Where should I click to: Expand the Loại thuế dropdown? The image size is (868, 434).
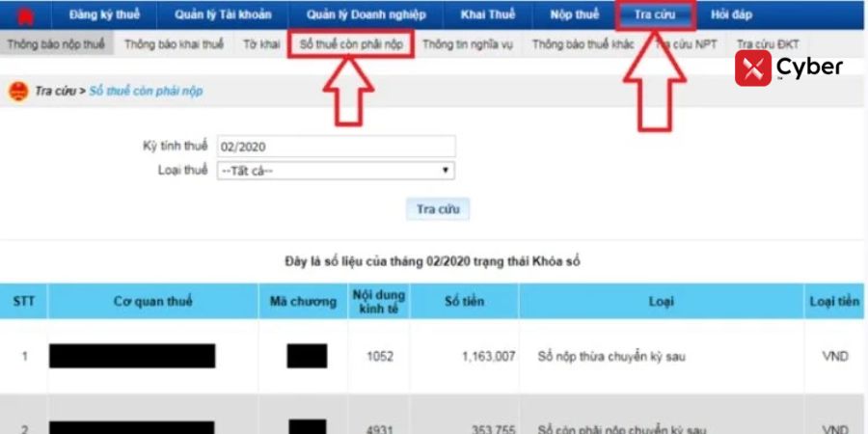336,171
